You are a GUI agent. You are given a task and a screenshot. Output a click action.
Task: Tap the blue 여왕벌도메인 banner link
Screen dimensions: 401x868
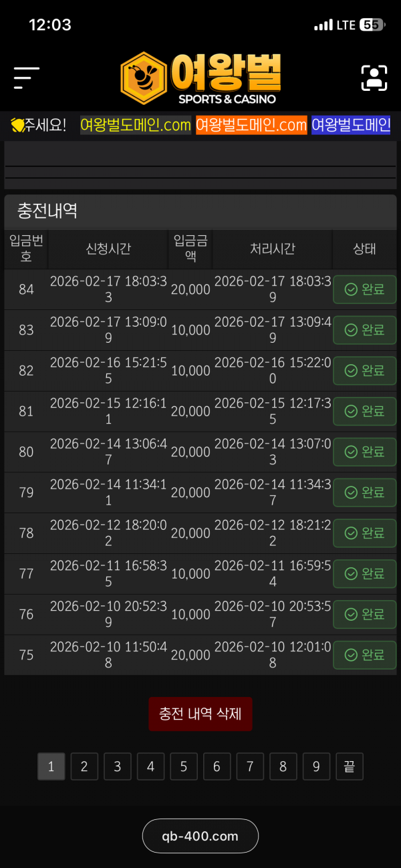click(x=351, y=125)
